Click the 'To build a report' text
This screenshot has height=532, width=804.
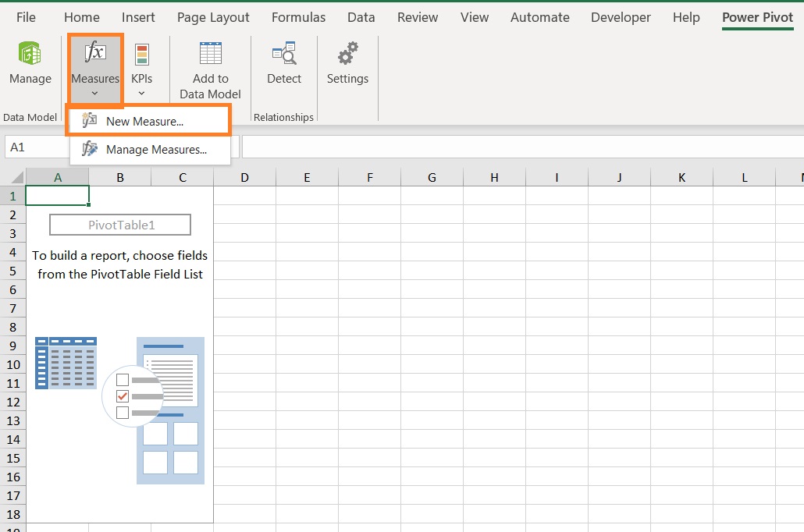click(x=120, y=264)
